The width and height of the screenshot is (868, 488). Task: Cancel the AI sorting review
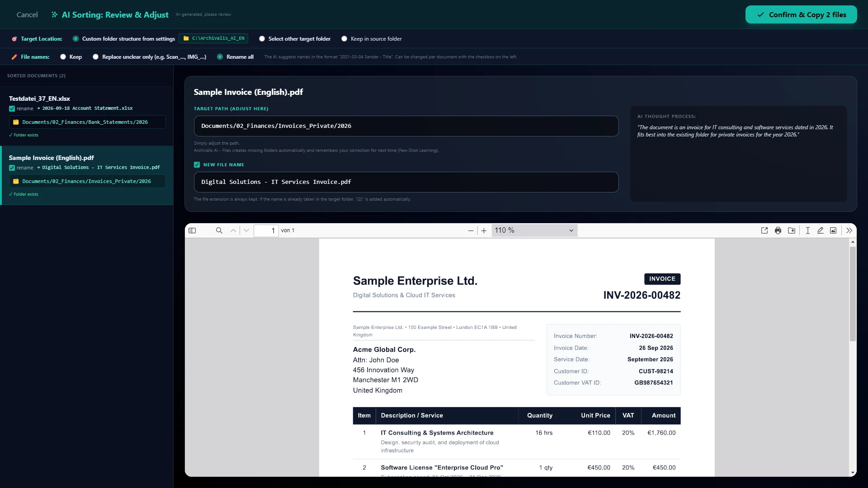pyautogui.click(x=27, y=14)
